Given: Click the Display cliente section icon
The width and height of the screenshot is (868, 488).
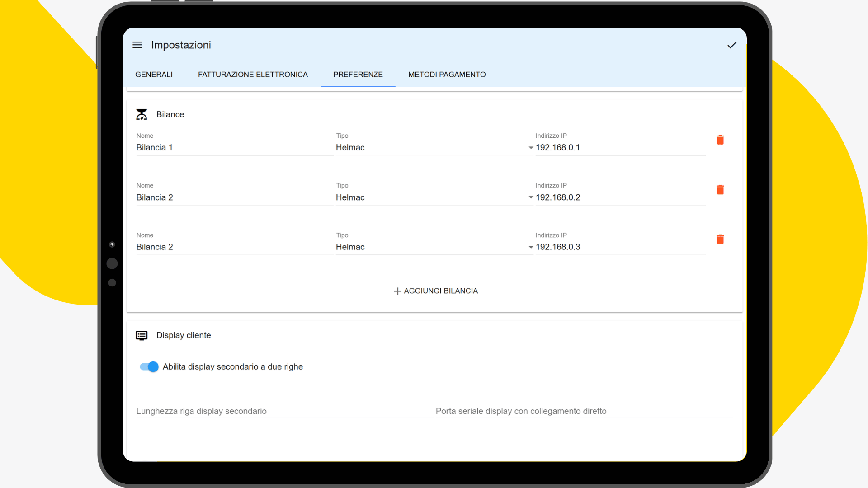Looking at the screenshot, I should [142, 335].
